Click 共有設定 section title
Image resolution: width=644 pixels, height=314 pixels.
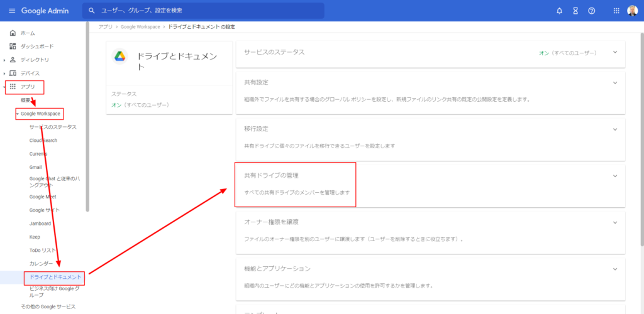coord(257,82)
